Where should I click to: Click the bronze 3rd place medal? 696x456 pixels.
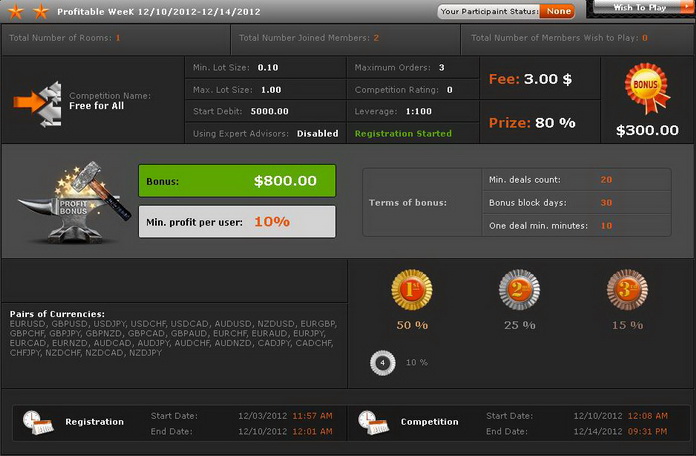pos(627,289)
